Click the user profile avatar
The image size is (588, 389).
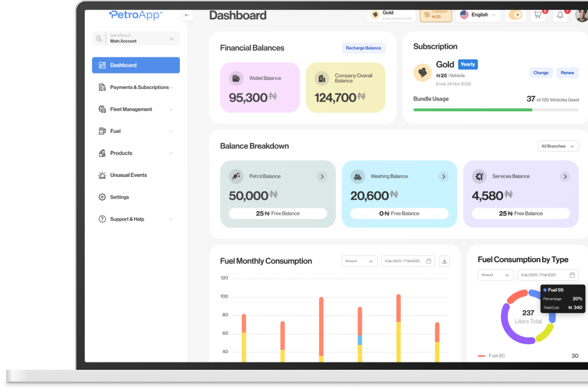[x=581, y=15]
